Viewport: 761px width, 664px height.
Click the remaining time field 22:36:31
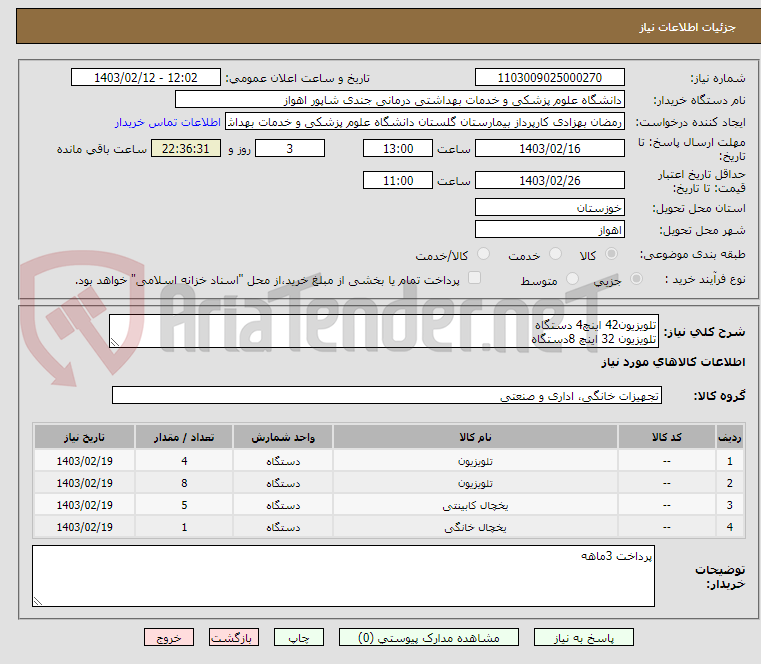tap(186, 149)
